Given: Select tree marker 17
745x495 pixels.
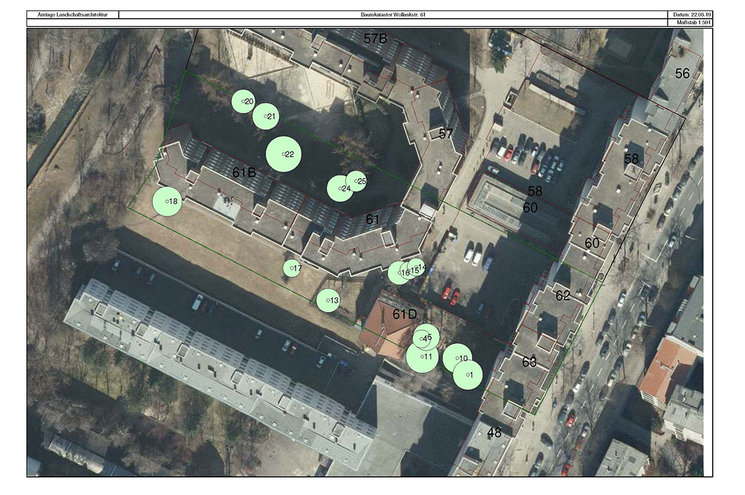Looking at the screenshot, I should coord(292,268).
